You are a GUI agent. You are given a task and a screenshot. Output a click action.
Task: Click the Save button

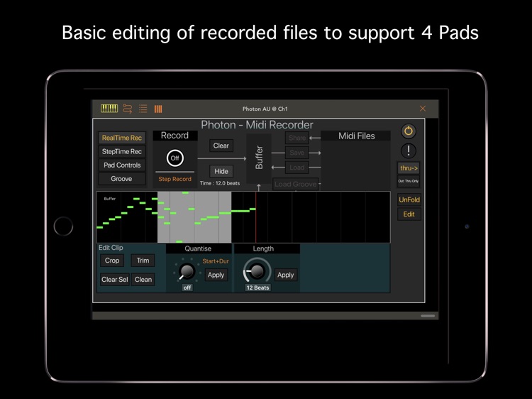pyautogui.click(x=297, y=153)
